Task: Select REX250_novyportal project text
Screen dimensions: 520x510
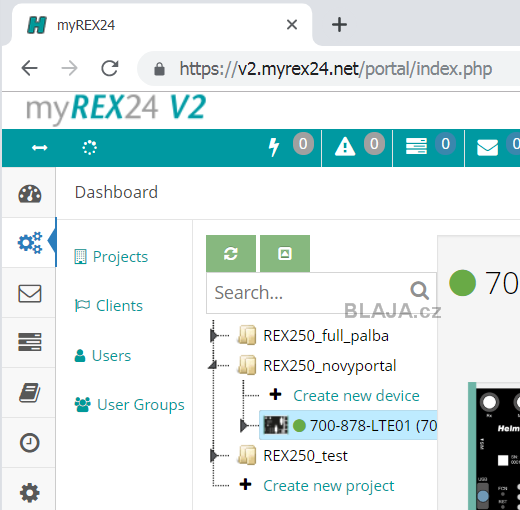Action: 330,366
